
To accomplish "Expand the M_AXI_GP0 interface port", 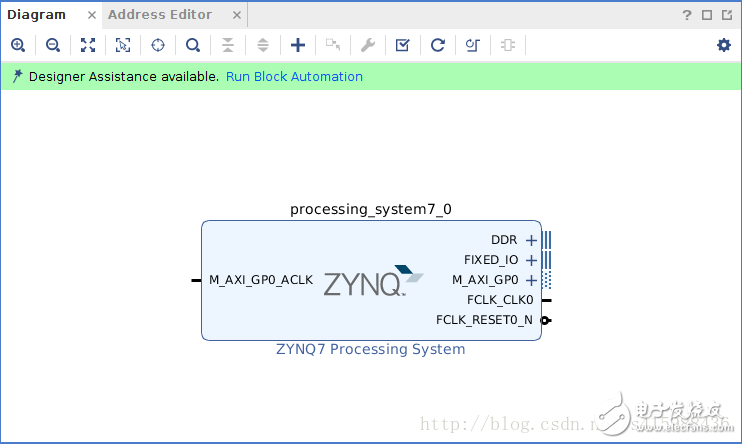I will tap(531, 280).
